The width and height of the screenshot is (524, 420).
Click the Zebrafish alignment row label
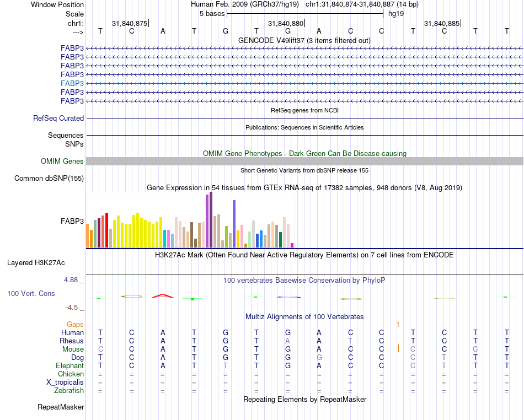pos(69,390)
